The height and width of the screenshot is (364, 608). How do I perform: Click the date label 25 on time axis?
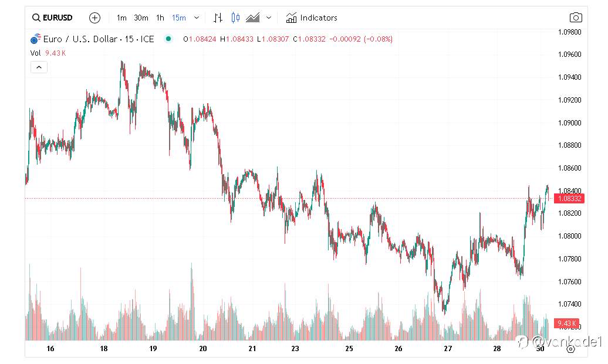(x=349, y=349)
